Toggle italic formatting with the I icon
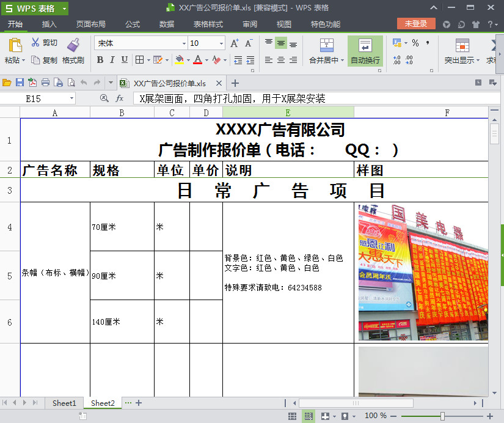The image size is (504, 423). [x=111, y=59]
